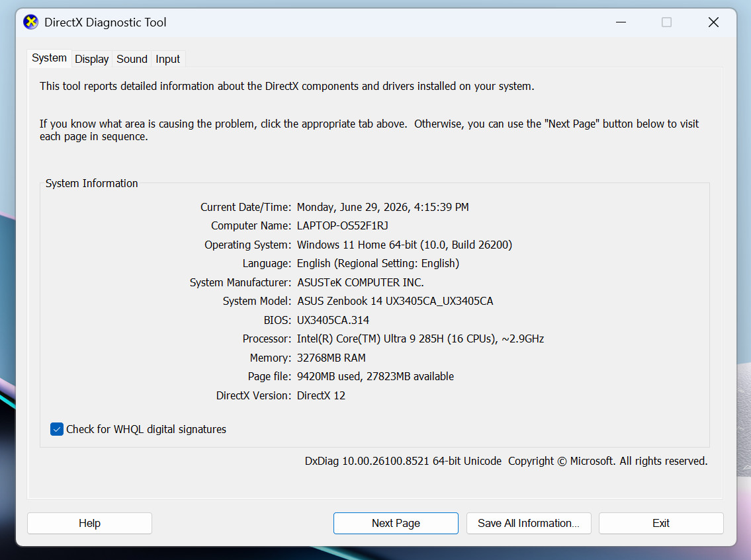Click the Copyright Microsoft notice text
Screen dimensions: 751x560
pyautogui.click(x=608, y=461)
